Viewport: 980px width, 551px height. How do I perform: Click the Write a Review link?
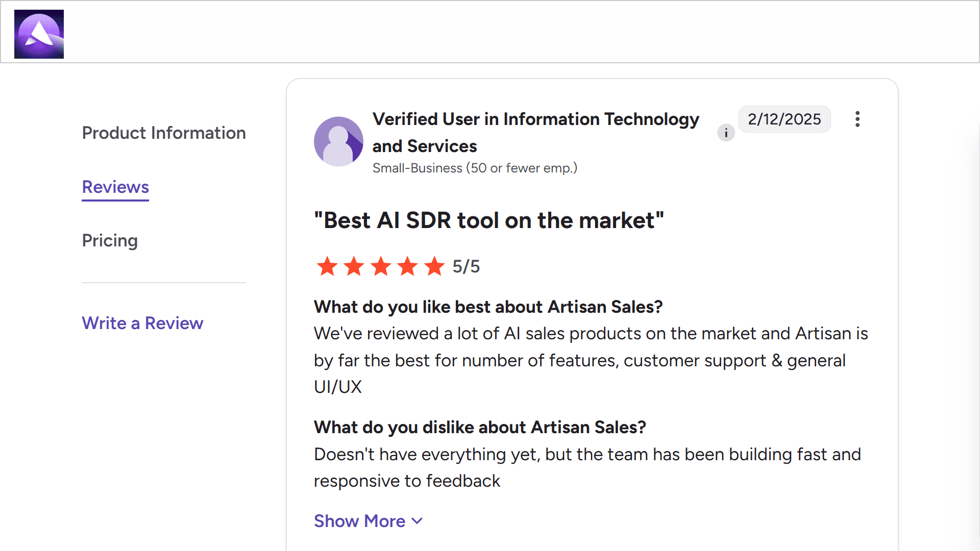(142, 323)
